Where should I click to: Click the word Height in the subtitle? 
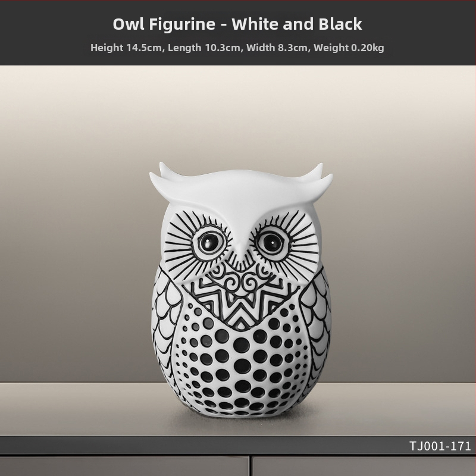pyautogui.click(x=107, y=48)
